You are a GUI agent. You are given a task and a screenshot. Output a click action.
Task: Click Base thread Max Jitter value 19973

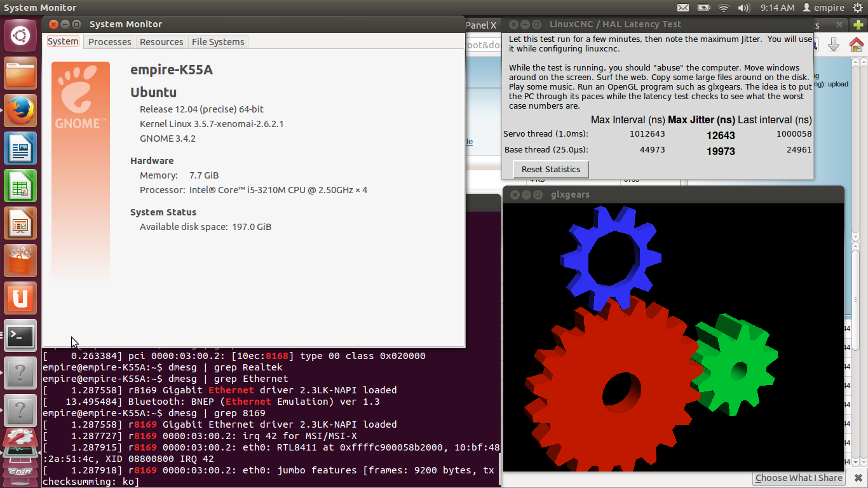pos(721,151)
